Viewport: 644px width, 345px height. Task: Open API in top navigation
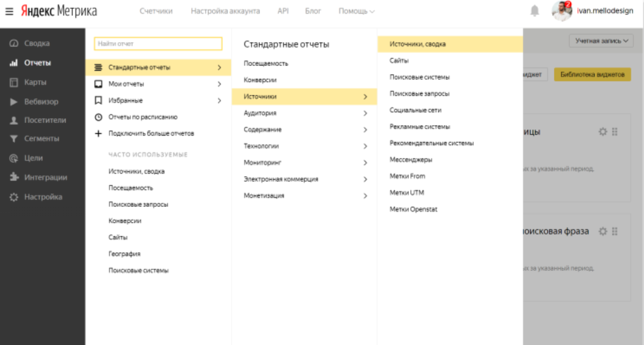coord(283,11)
